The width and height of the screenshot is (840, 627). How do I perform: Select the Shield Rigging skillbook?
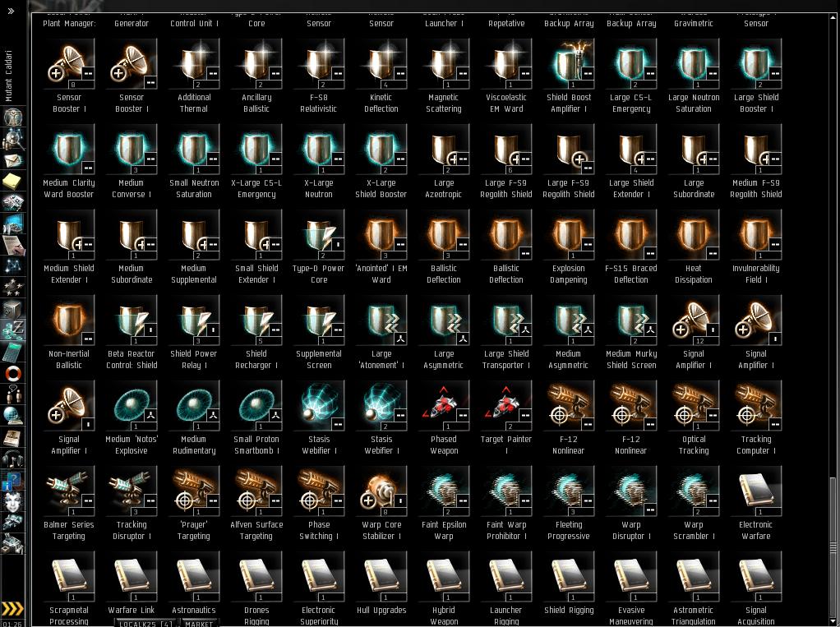[x=569, y=576]
